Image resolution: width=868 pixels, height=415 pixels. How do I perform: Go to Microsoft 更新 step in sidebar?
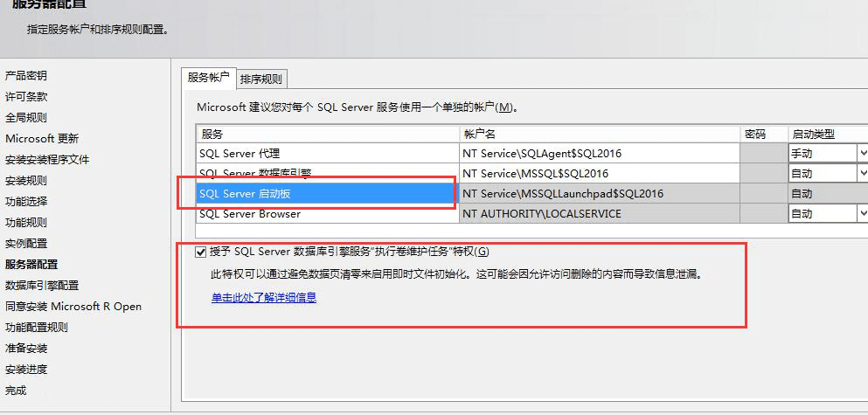click(42, 139)
